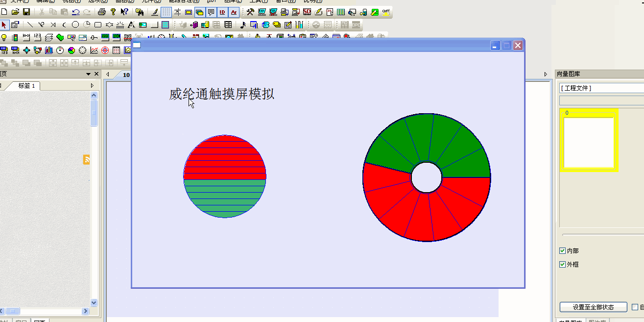The width and height of the screenshot is (644, 322).
Task: Select the Text (A) drawing tool
Action: (x=131, y=25)
